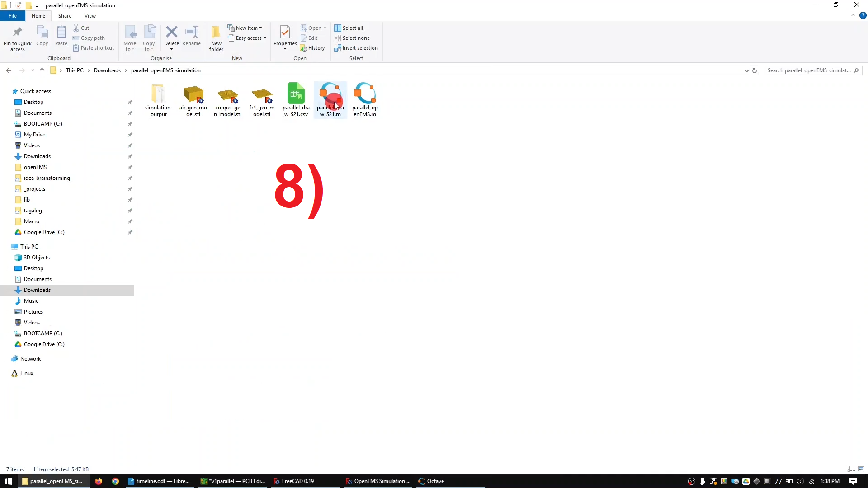The width and height of the screenshot is (868, 488).
Task: Open Octave from the taskbar
Action: point(431,481)
